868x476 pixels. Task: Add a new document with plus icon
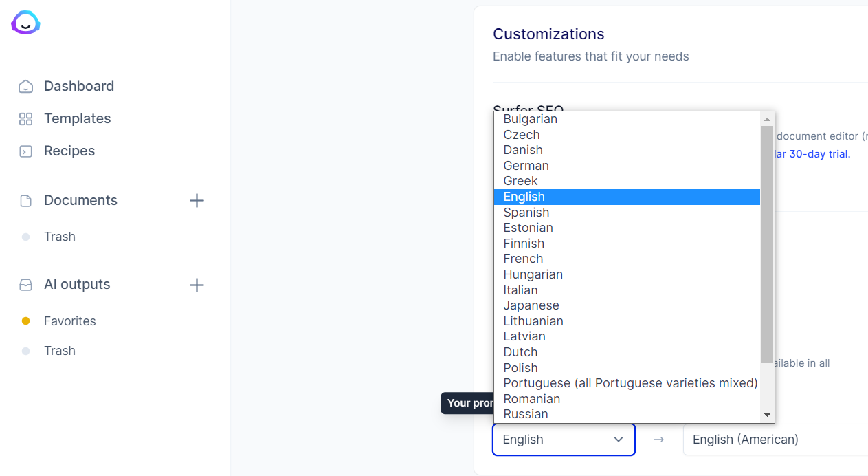click(x=197, y=201)
